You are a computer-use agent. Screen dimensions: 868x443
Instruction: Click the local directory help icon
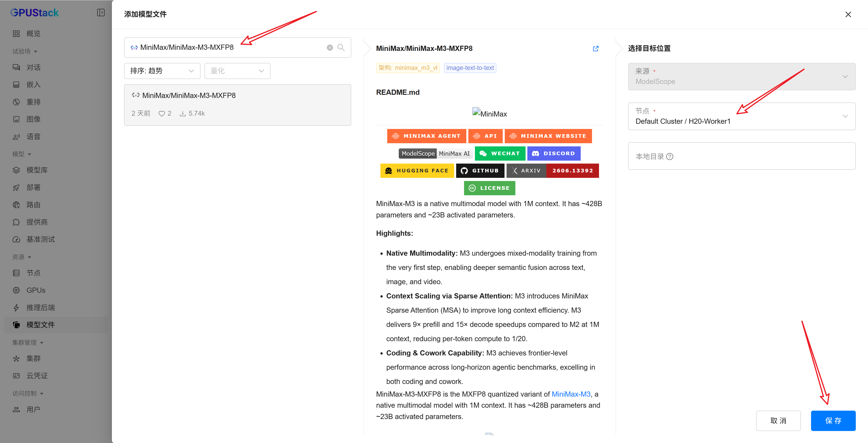tap(670, 157)
